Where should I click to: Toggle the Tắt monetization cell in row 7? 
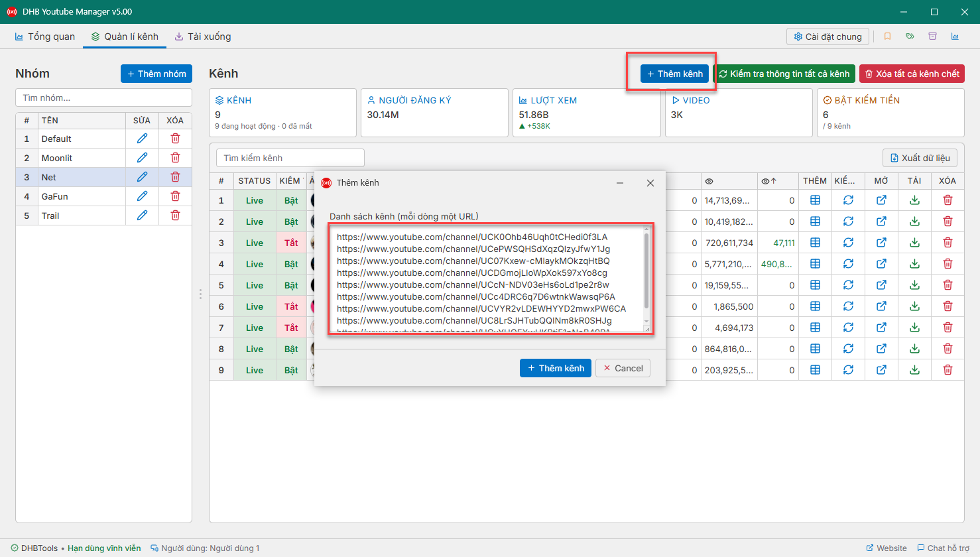click(291, 328)
